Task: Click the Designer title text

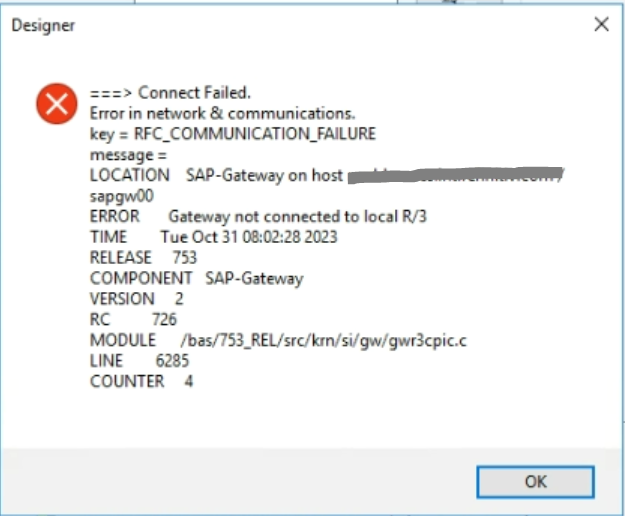Action: point(43,26)
